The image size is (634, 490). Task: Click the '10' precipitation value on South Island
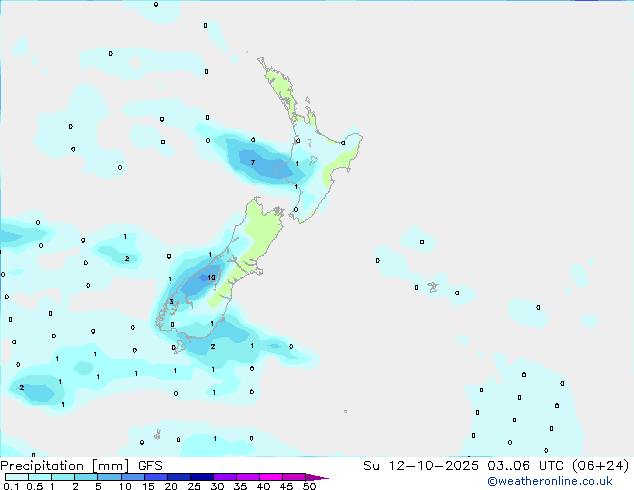click(x=211, y=277)
